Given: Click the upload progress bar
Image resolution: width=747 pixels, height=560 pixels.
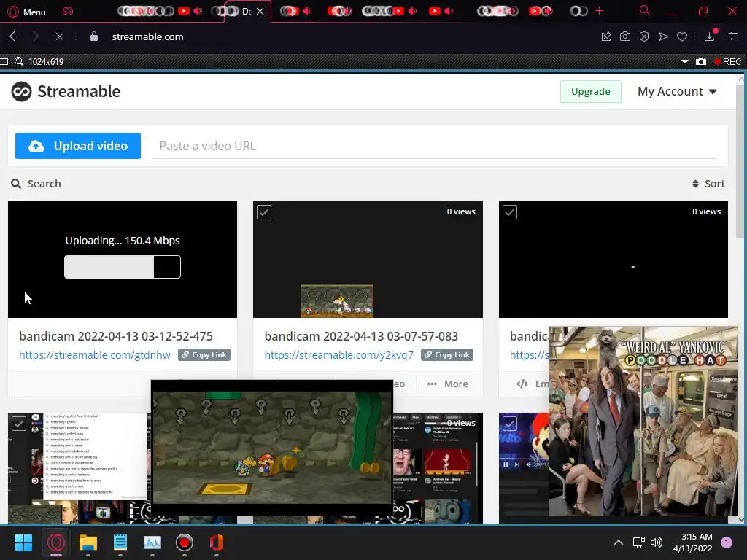Looking at the screenshot, I should (123, 267).
